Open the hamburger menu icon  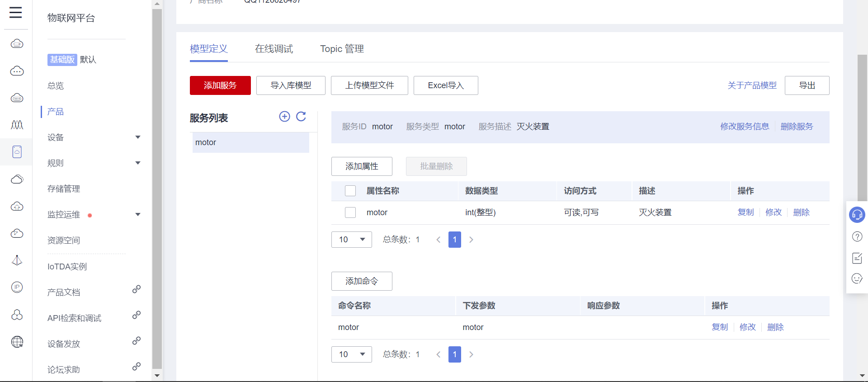pos(16,13)
